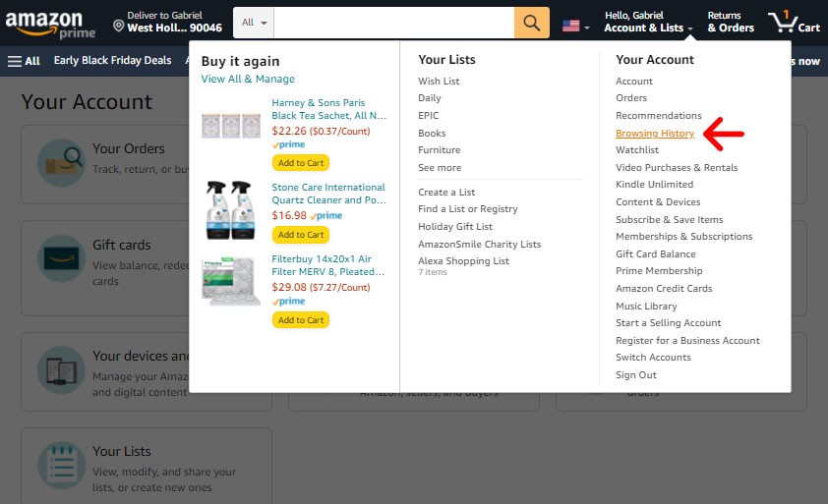Expand Account & Lists menu
This screenshot has width=828, height=504.
click(648, 23)
